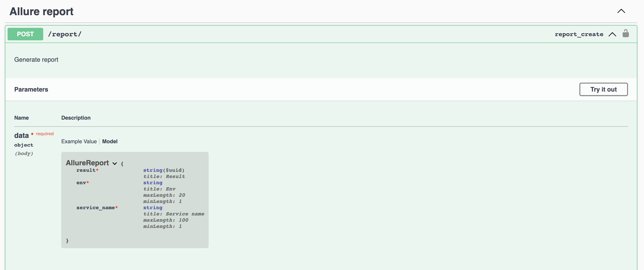Viewport: 644px width, 270px height.
Task: Click the service_name property name
Action: pyautogui.click(x=95, y=208)
